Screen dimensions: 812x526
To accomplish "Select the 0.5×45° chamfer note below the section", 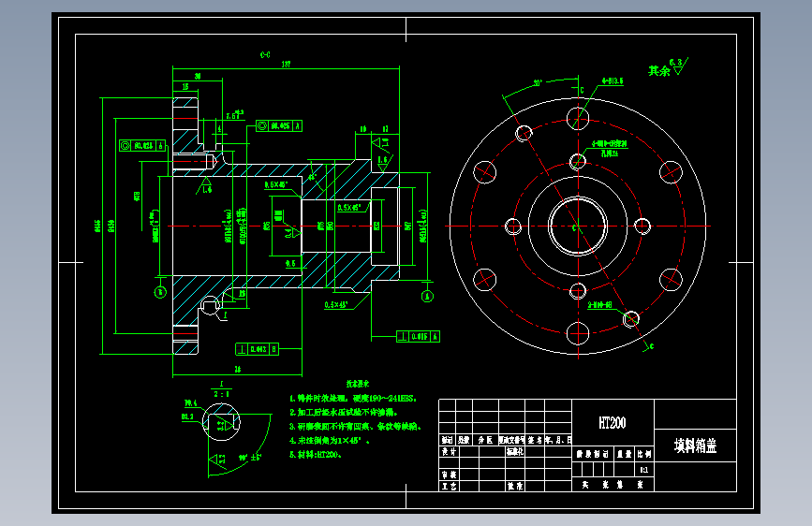I will [x=336, y=304].
